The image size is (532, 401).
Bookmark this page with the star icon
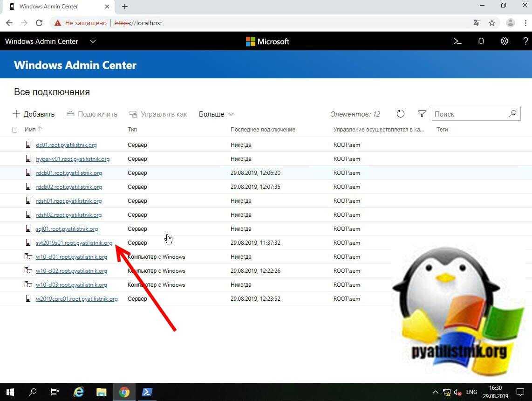click(492, 23)
